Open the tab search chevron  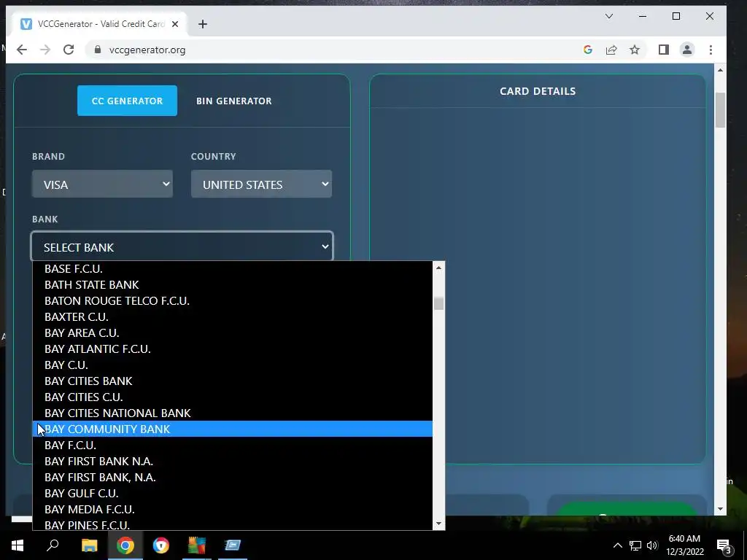click(609, 16)
